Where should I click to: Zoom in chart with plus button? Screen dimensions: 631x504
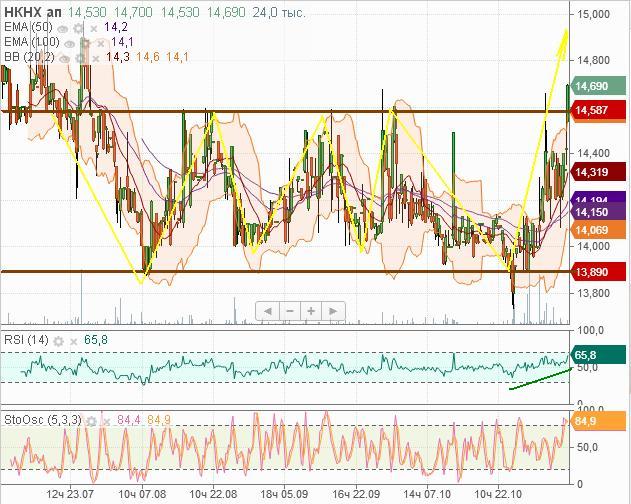coord(311,311)
